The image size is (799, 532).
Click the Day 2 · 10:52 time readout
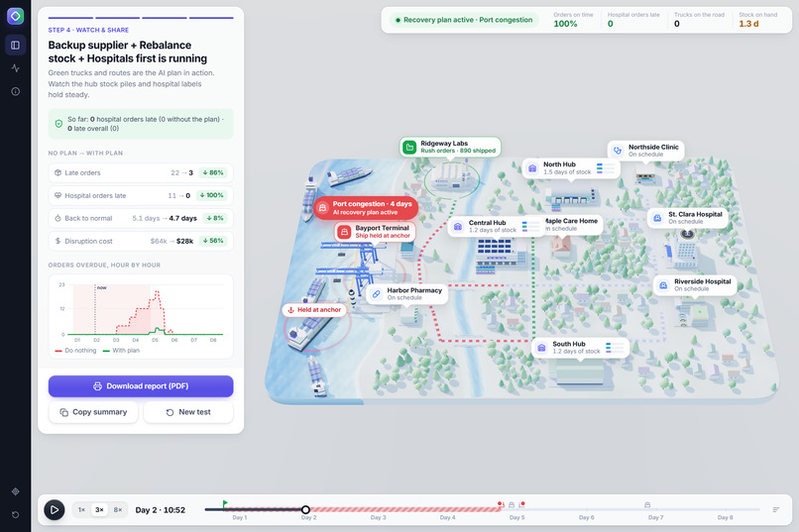tap(160, 510)
